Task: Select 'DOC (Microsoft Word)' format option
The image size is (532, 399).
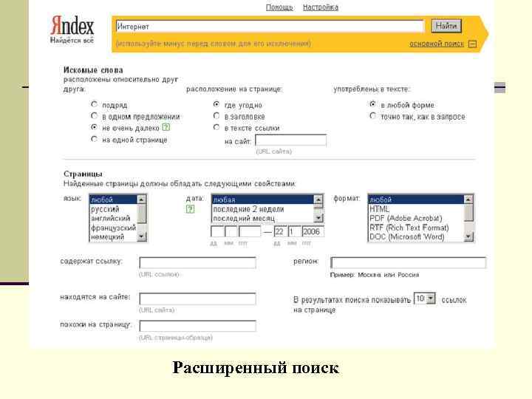Action: point(416,236)
